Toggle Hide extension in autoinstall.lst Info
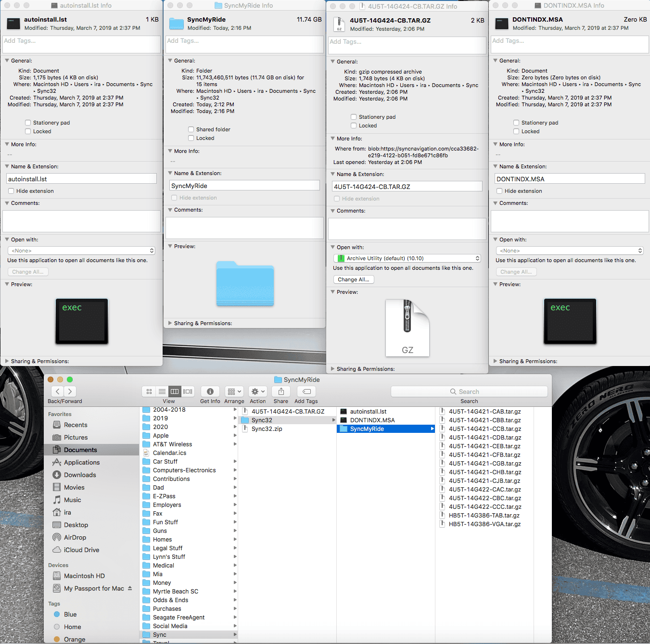This screenshot has height=644, width=650. tap(11, 191)
